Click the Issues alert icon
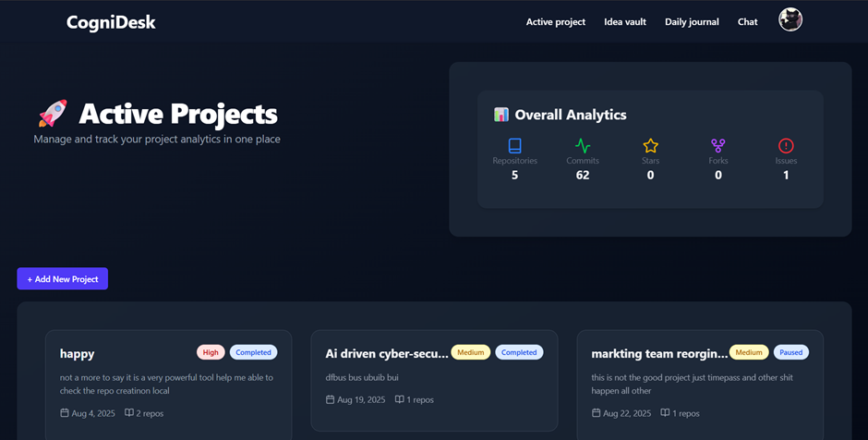The height and width of the screenshot is (440, 868). (x=786, y=146)
